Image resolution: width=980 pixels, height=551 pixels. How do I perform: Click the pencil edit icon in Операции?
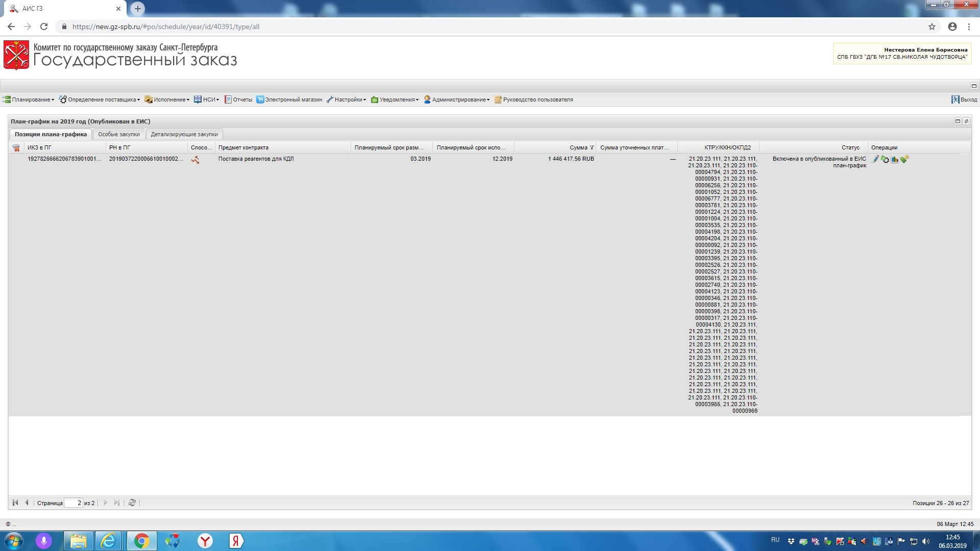click(x=875, y=159)
